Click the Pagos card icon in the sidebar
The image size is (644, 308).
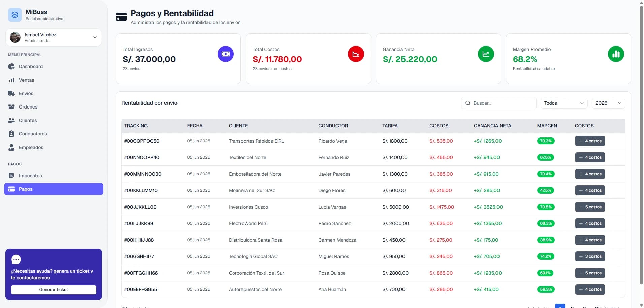[11, 189]
